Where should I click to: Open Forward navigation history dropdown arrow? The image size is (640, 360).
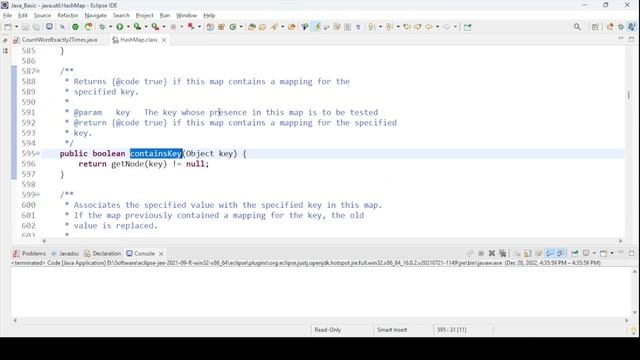(455, 27)
